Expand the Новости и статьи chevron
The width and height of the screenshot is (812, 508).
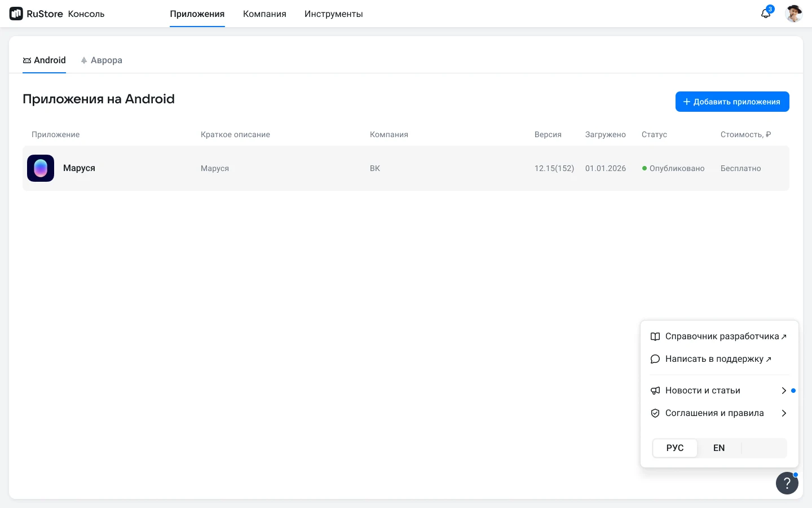[784, 391]
